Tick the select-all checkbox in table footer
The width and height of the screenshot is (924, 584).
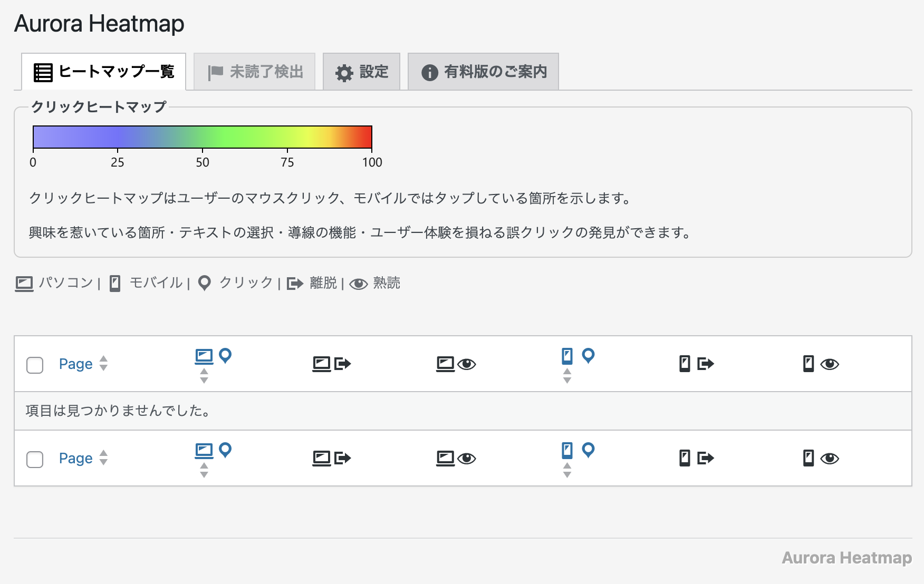[35, 459]
